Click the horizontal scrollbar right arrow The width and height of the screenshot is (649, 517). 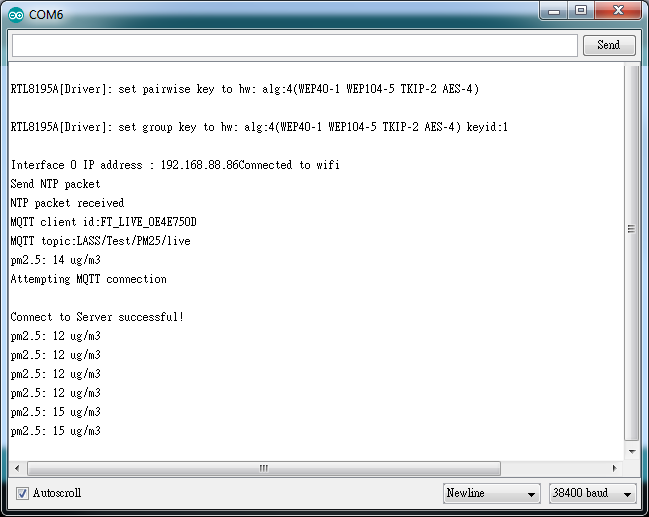[615, 468]
